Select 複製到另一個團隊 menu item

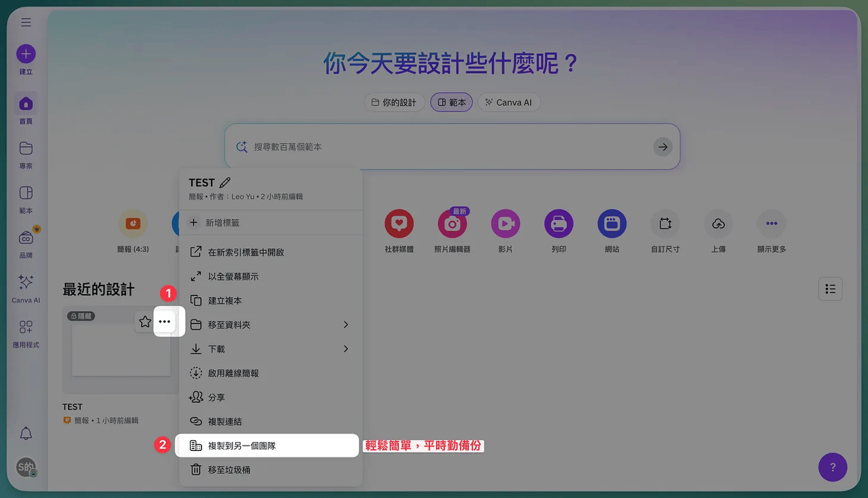(268, 446)
